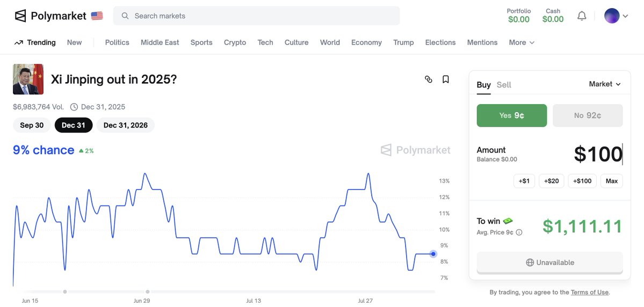Click the green up triangle by 2%

coord(81,151)
